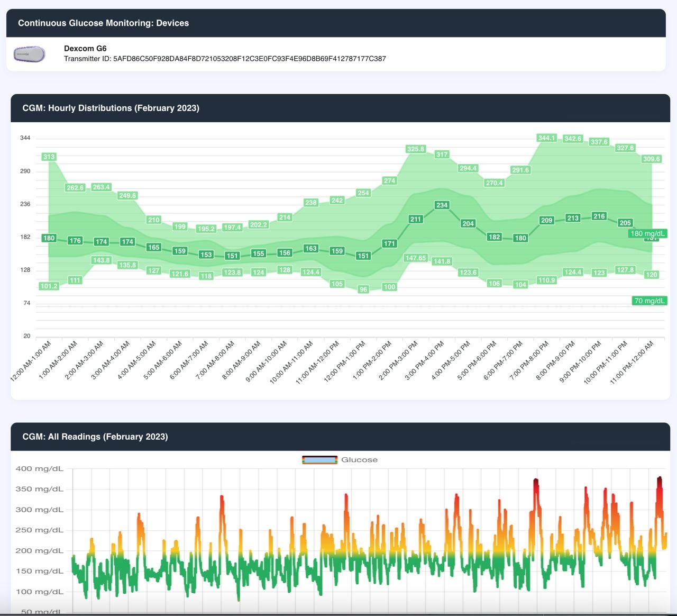Click the median point labeled 163
This screenshot has height=616, width=677.
(311, 248)
